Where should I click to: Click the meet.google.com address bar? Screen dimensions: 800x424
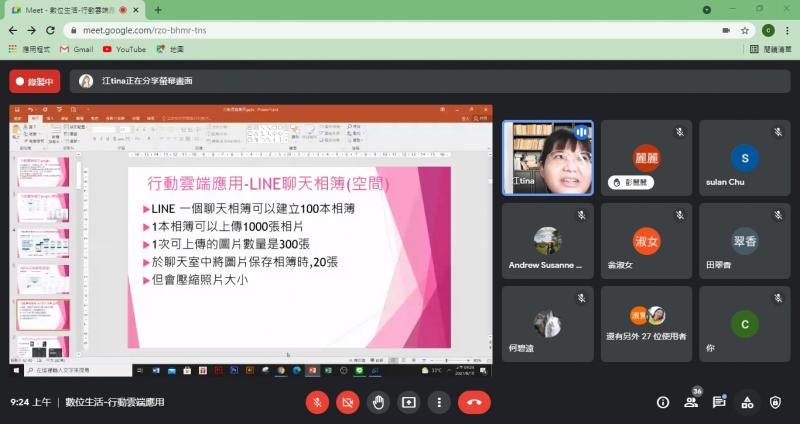(393, 31)
